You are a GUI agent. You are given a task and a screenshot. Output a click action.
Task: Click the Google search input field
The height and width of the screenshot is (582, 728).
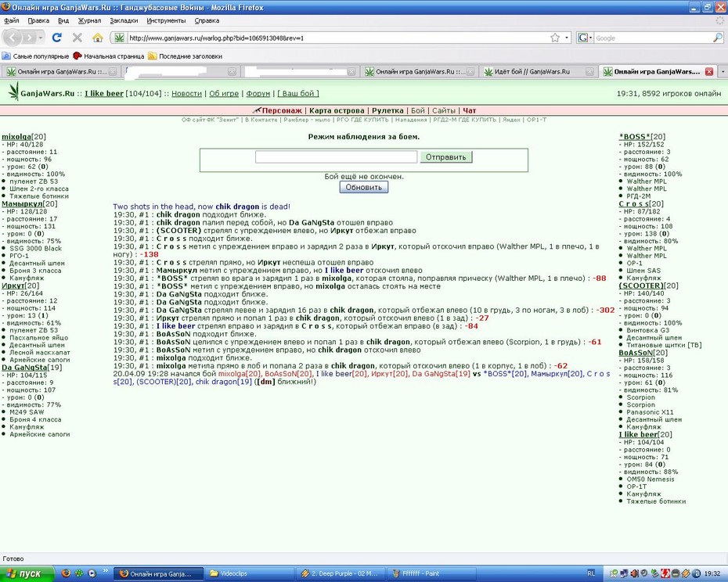(652, 38)
